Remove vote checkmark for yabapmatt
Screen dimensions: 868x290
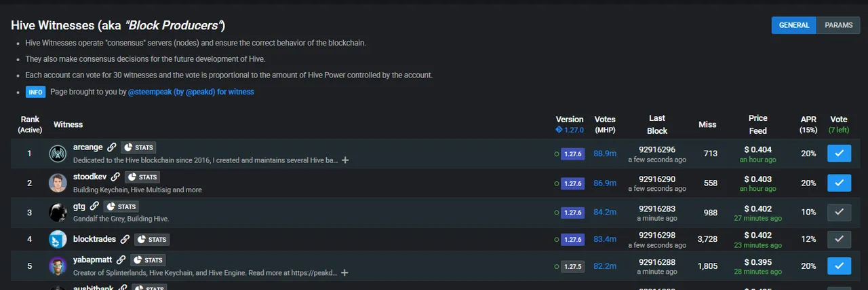pyautogui.click(x=839, y=266)
